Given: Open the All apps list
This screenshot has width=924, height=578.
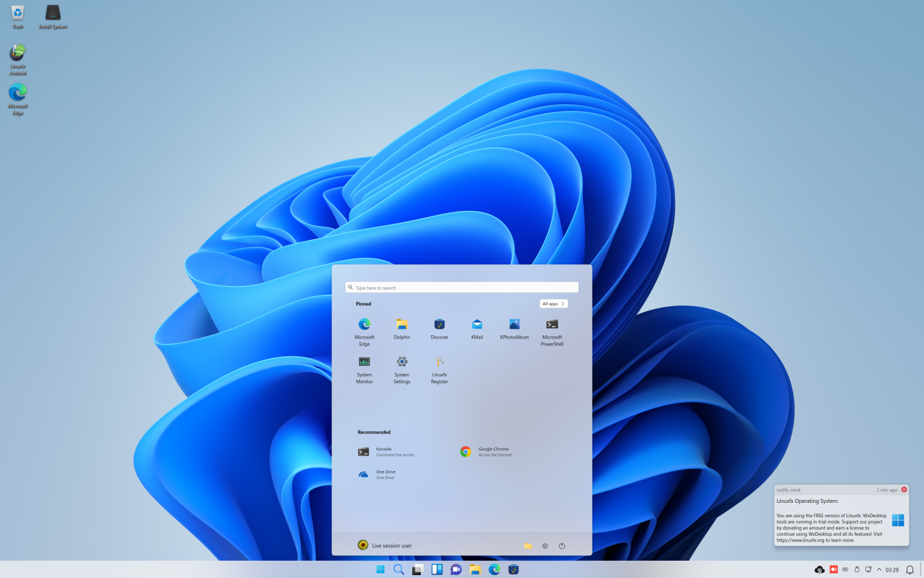Looking at the screenshot, I should pos(553,303).
